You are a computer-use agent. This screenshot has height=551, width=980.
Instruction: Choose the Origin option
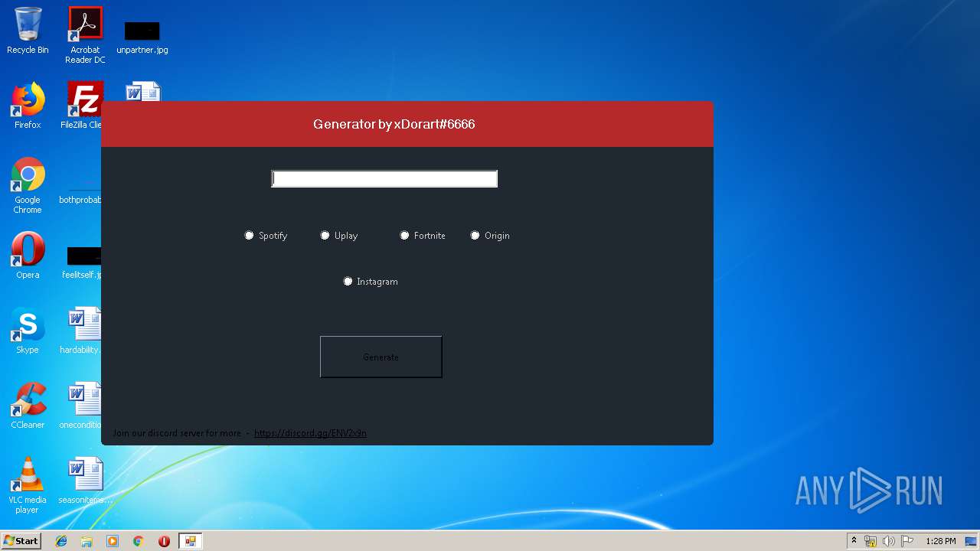point(490,236)
